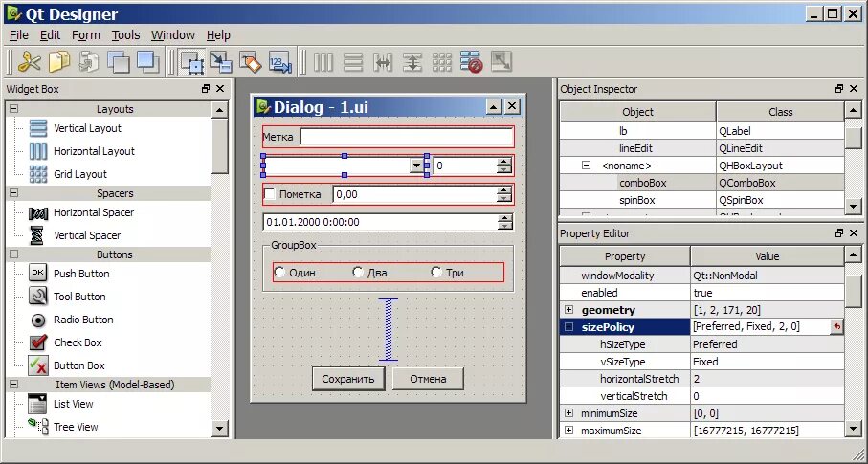
Task: Click the Adjust Size toolbar icon
Action: click(x=501, y=61)
